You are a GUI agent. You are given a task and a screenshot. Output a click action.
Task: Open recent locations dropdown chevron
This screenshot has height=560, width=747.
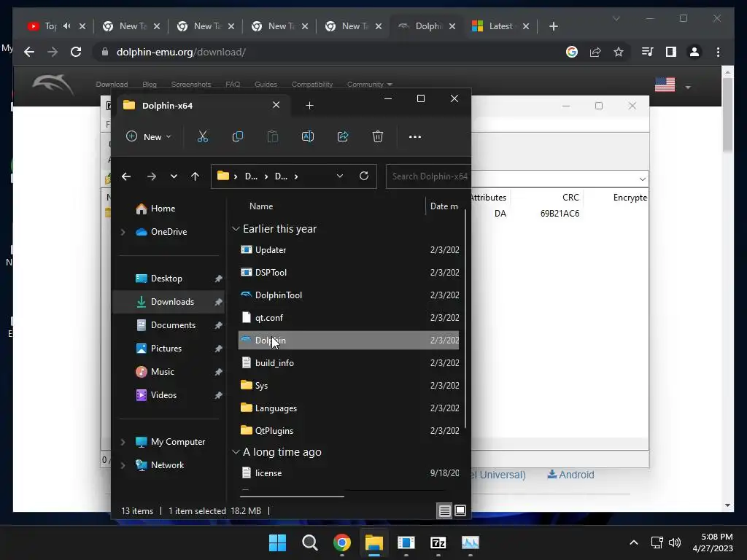pos(174,176)
